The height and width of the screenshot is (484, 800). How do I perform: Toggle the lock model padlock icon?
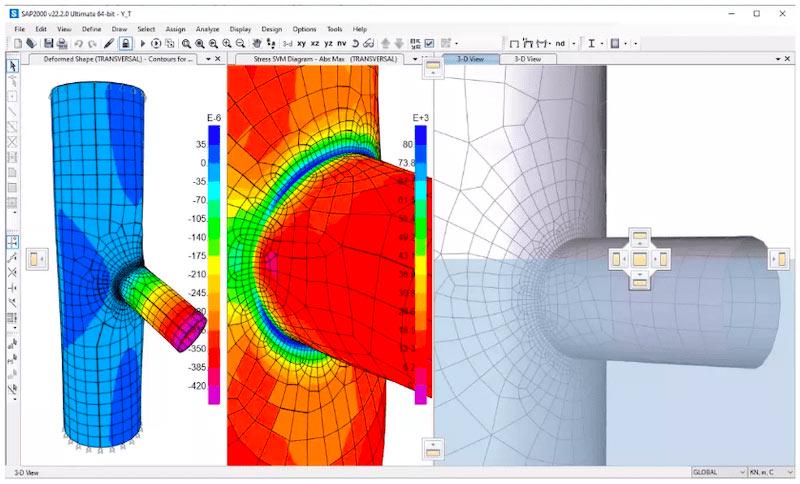(x=126, y=44)
